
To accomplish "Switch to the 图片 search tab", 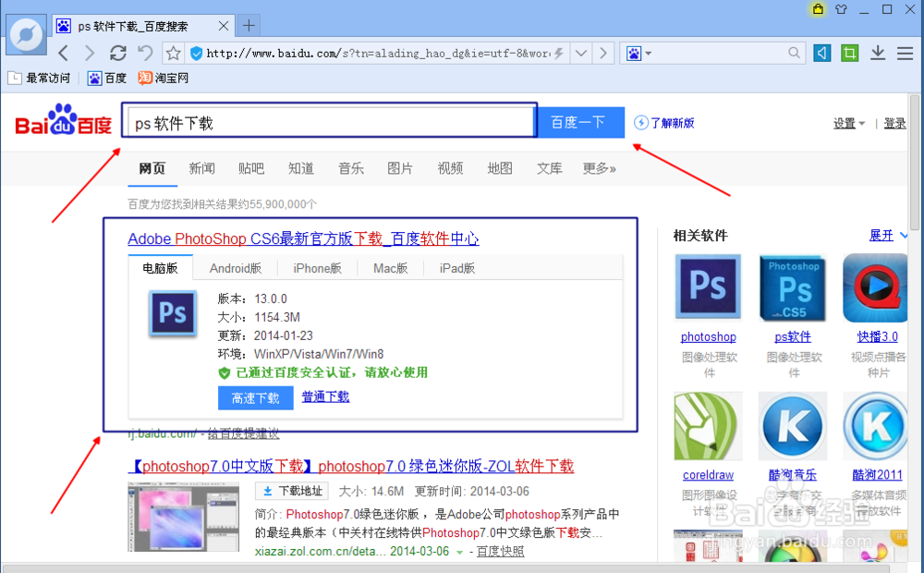I will pos(400,168).
